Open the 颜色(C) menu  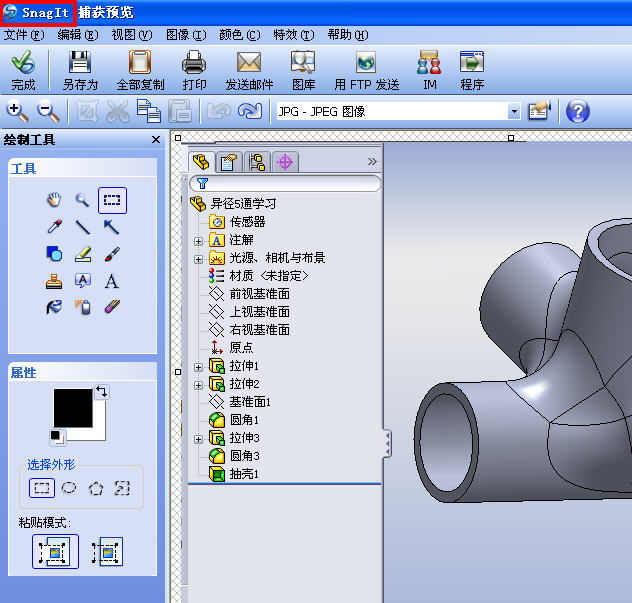[x=240, y=35]
